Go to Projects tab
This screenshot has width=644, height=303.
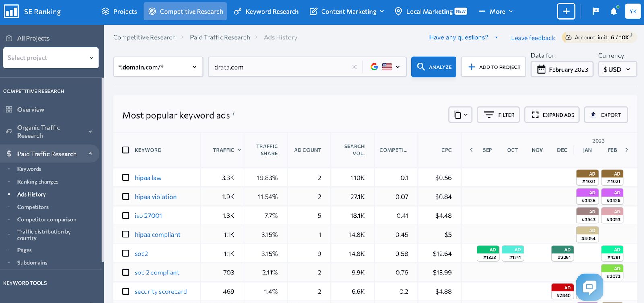point(119,12)
